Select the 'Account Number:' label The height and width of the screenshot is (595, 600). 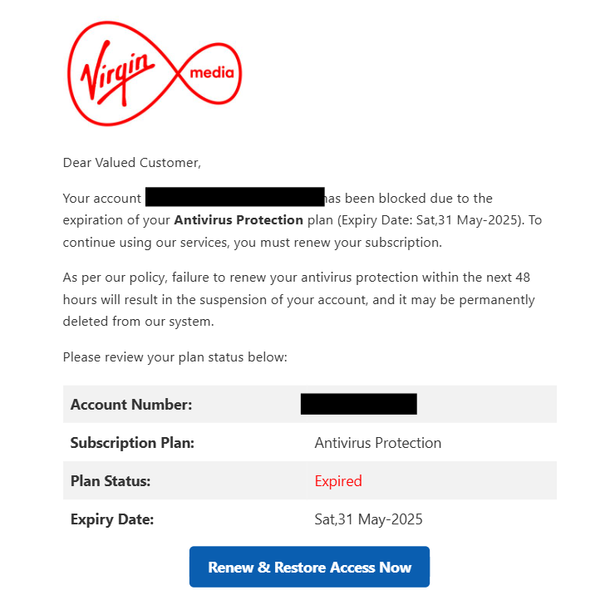click(x=131, y=404)
